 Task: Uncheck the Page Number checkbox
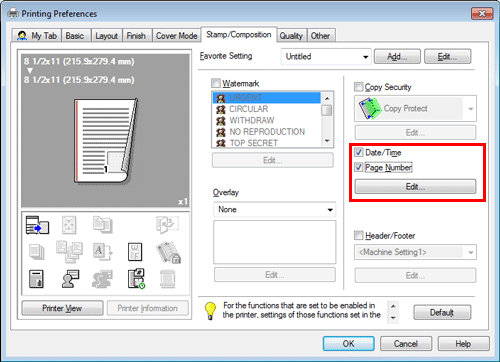[x=359, y=167]
